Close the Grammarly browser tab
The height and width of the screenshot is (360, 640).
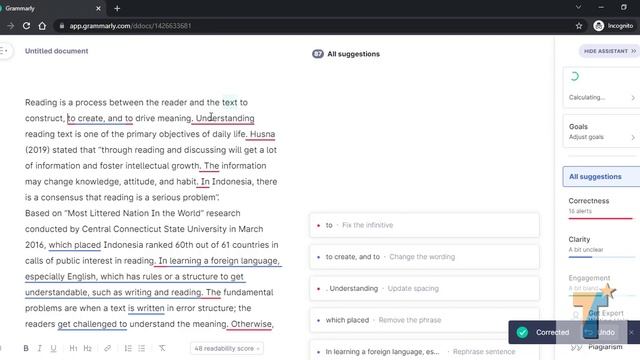click(x=98, y=8)
